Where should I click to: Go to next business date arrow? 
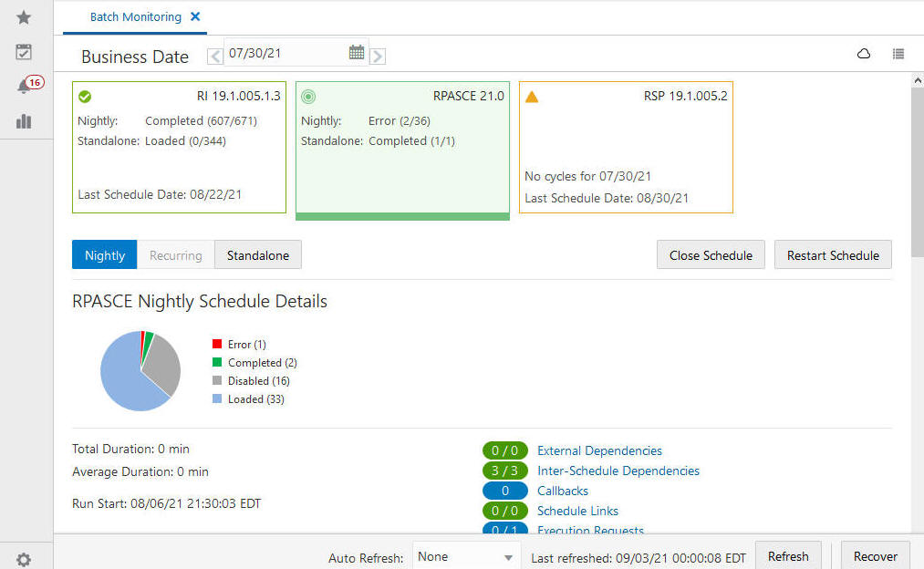[x=378, y=57]
